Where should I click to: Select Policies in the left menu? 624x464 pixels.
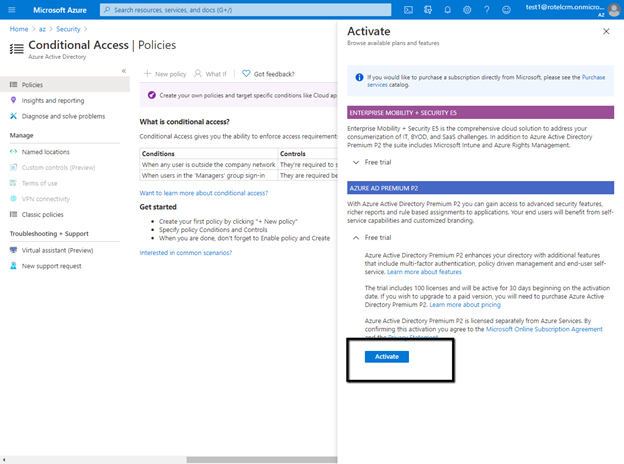[x=65, y=85]
